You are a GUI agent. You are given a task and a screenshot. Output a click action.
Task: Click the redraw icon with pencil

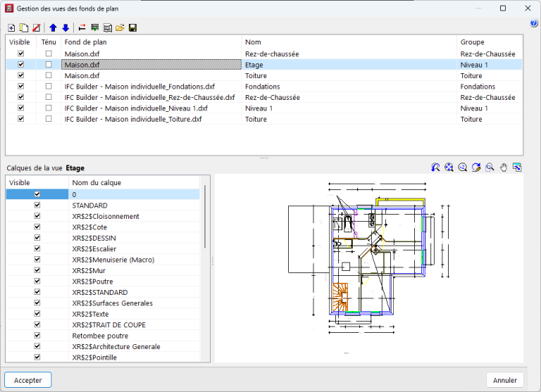[x=476, y=167]
